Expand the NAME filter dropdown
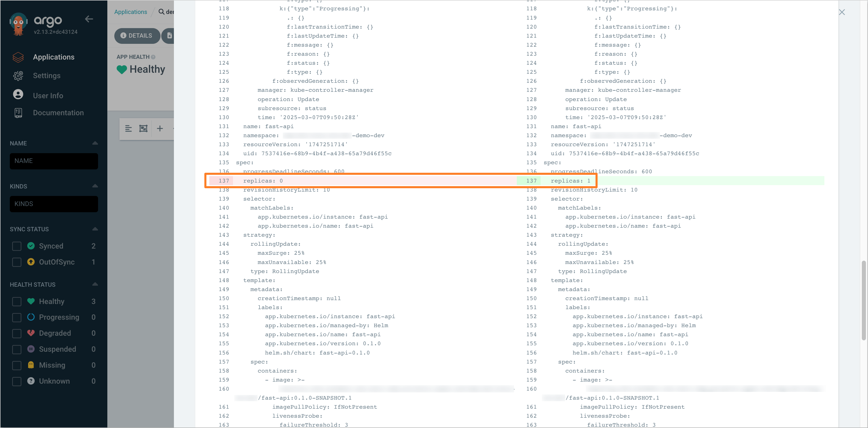 pos(94,143)
